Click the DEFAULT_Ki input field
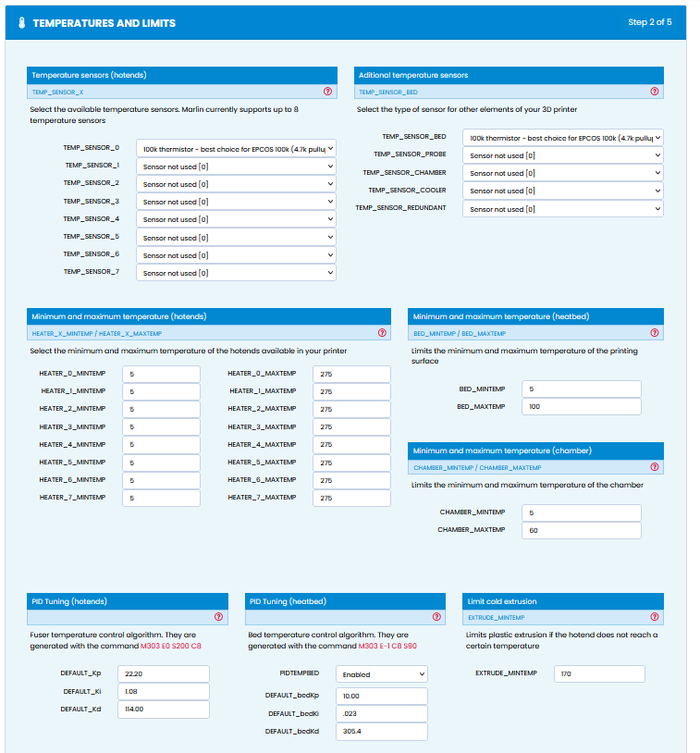The image size is (700, 753). point(164,692)
